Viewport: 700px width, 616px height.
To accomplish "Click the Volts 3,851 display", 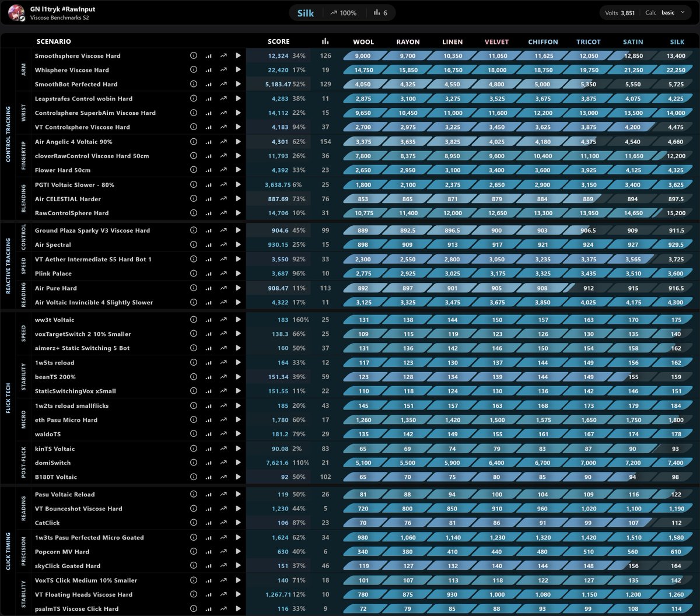I will (619, 13).
